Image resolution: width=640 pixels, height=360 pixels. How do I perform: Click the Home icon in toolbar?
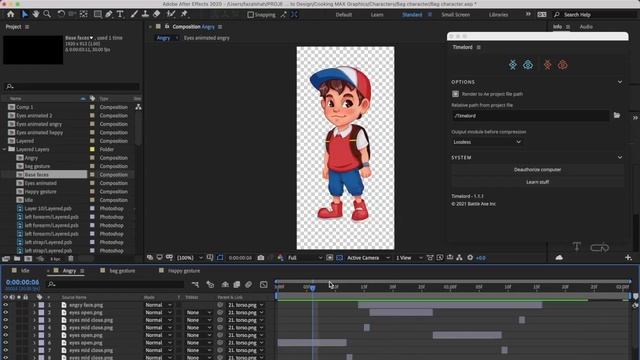pyautogui.click(x=11, y=14)
